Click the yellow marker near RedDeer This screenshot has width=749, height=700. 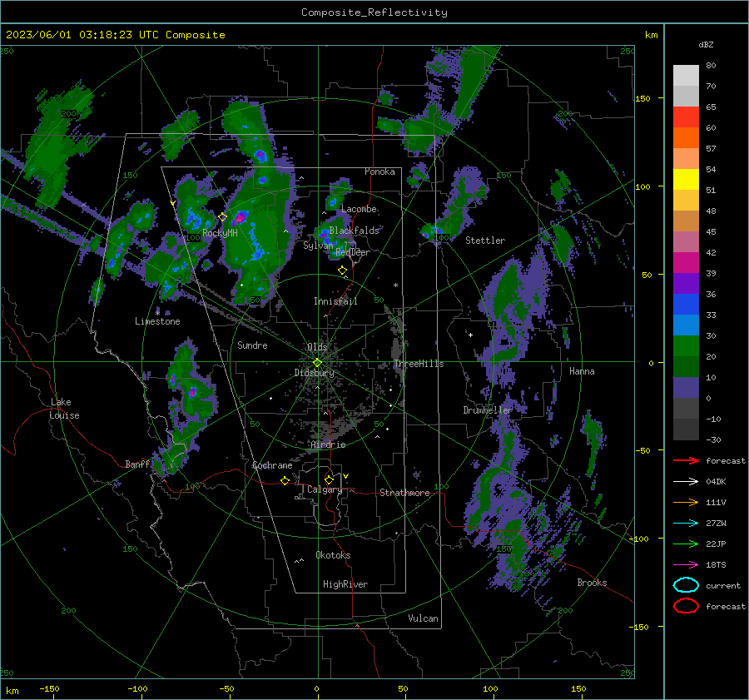tap(342, 271)
